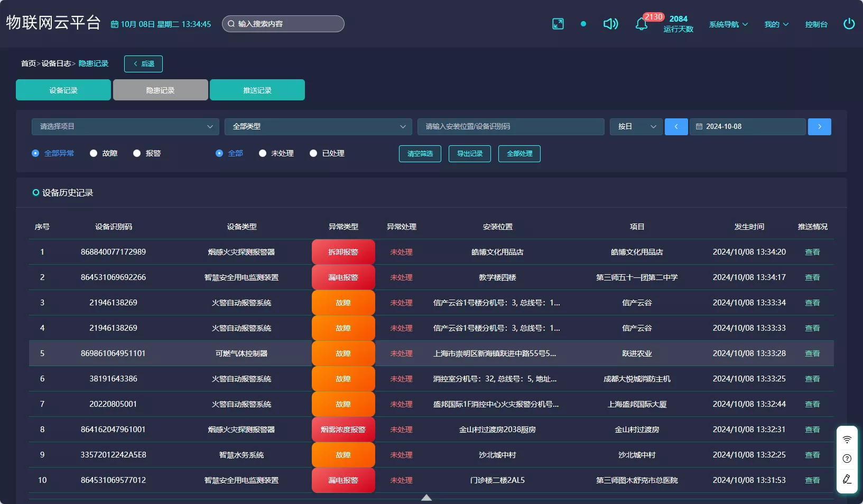Select 全部异常 radio option

53,153
